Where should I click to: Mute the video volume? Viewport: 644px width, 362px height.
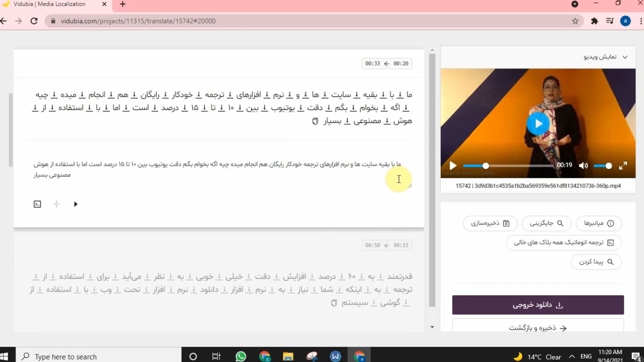584,165
